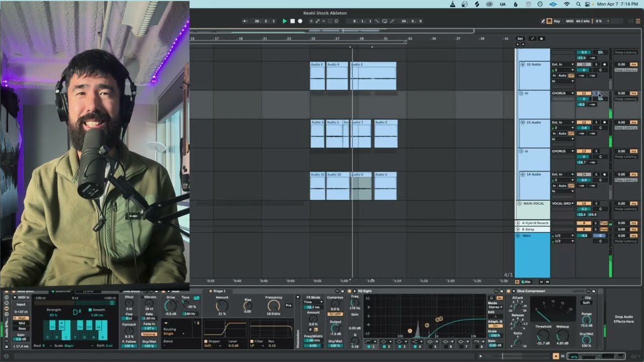Toggle track activator 12 on 12 Audio
This screenshot has height=362, width=644.
pyautogui.click(x=584, y=122)
